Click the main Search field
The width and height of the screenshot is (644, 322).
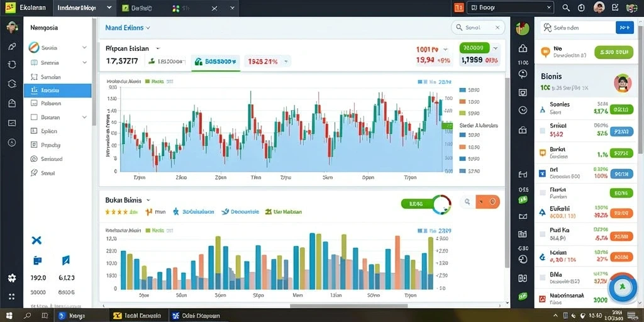point(478,28)
